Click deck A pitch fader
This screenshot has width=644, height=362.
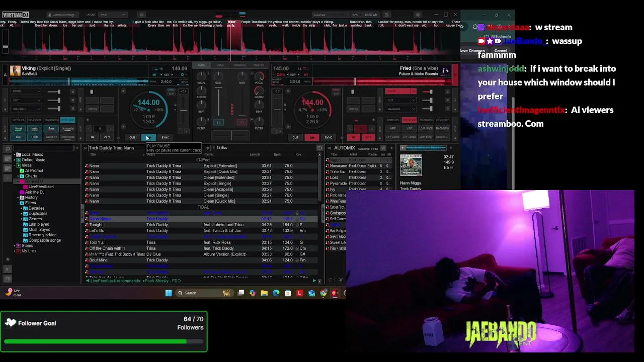[x=184, y=110]
